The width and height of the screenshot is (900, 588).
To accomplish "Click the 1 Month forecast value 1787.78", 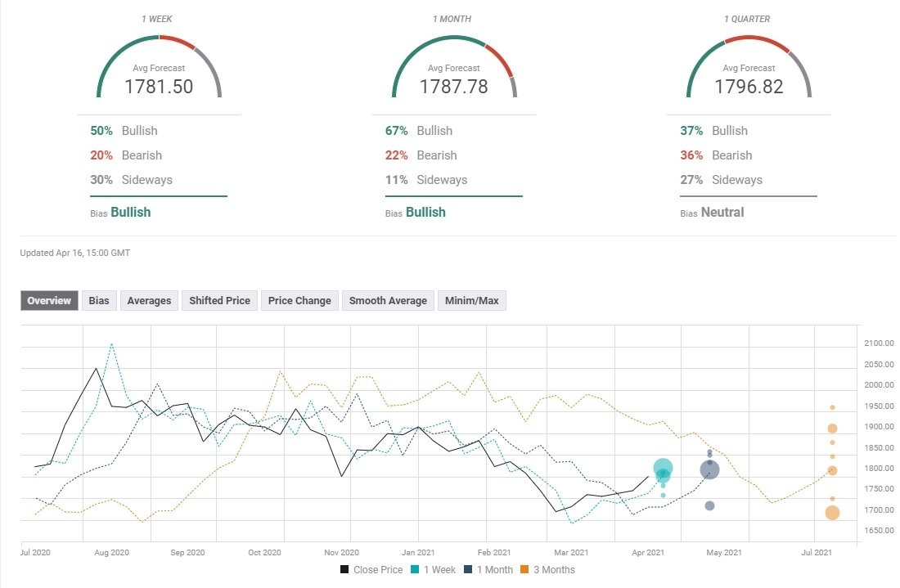I will coord(453,87).
